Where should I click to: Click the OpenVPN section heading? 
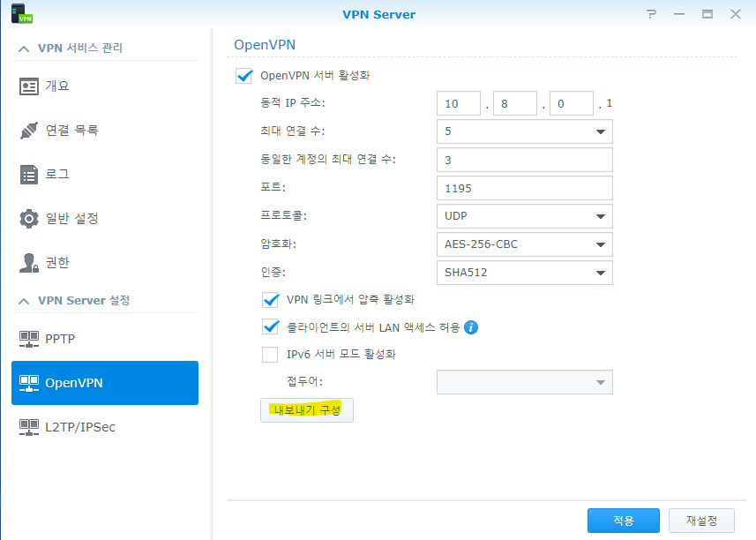[x=265, y=45]
